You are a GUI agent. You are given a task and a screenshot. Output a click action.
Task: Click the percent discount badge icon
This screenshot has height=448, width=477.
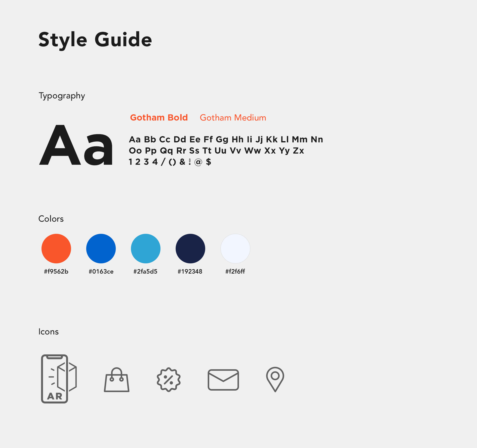169,379
